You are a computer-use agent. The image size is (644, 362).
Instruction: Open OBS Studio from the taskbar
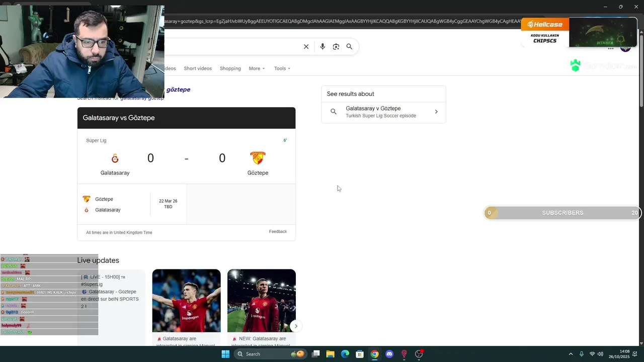[419, 354]
